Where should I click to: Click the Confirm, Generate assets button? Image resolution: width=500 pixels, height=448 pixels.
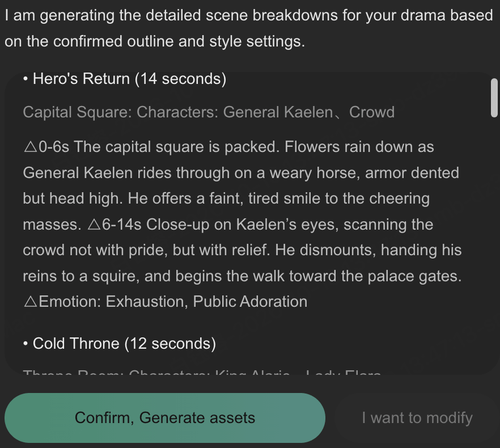(x=165, y=418)
